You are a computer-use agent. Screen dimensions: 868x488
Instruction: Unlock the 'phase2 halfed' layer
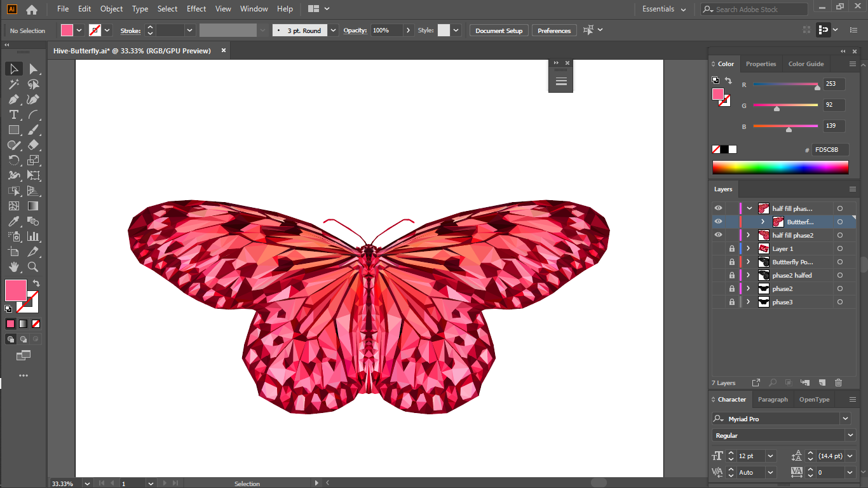732,275
